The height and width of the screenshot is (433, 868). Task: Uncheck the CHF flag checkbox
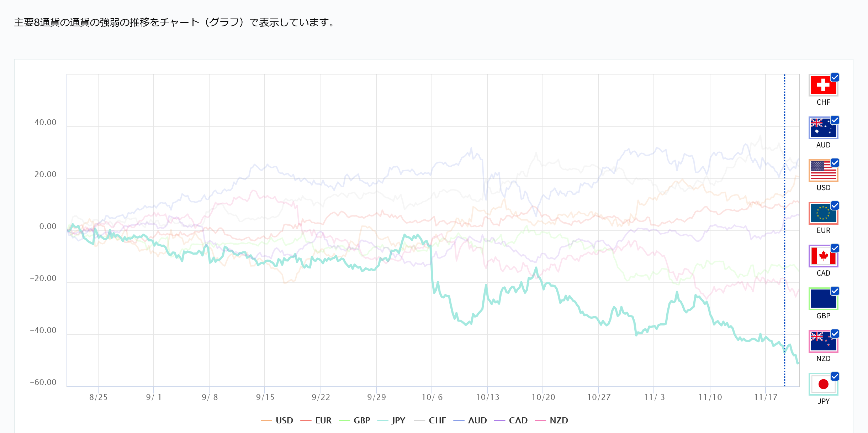tap(835, 77)
